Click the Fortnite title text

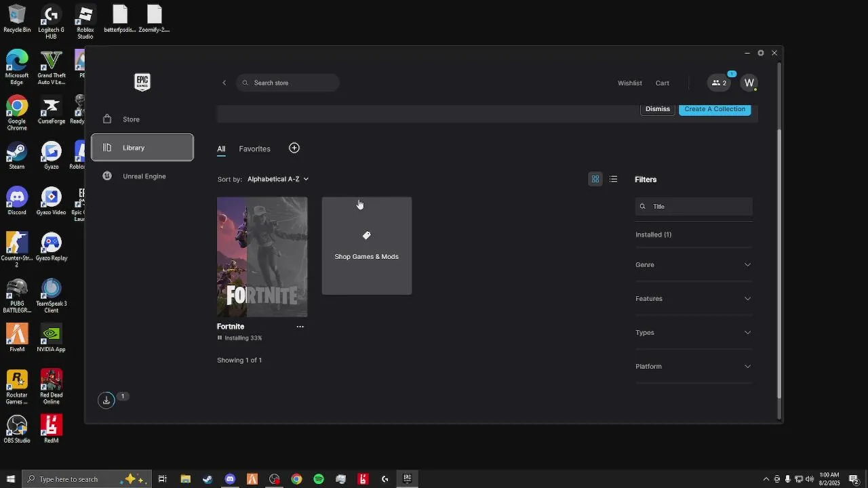(231, 327)
